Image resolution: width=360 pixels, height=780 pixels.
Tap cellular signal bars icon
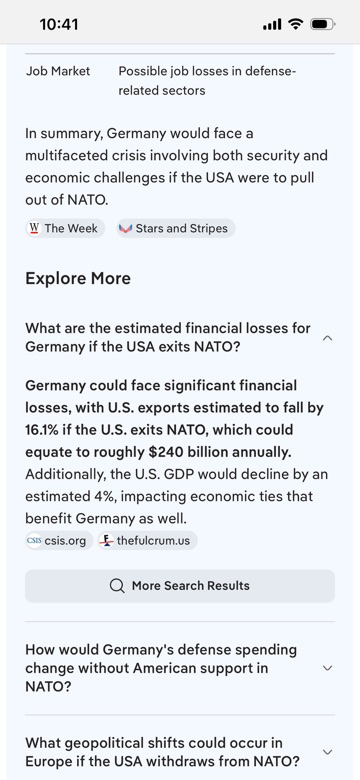[x=272, y=24]
